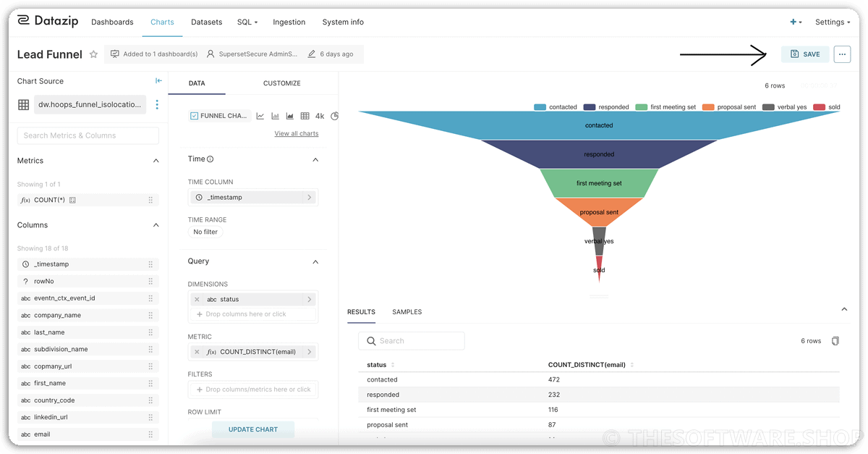Screen dimensions: 868x454
Task: Click the Funnel Chart selected type chip
Action: tap(219, 116)
